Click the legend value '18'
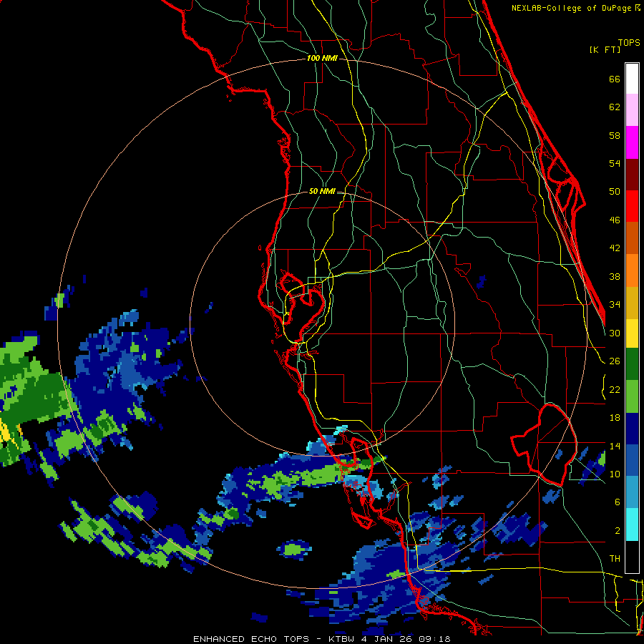This screenshot has height=644, width=644. coord(615,418)
